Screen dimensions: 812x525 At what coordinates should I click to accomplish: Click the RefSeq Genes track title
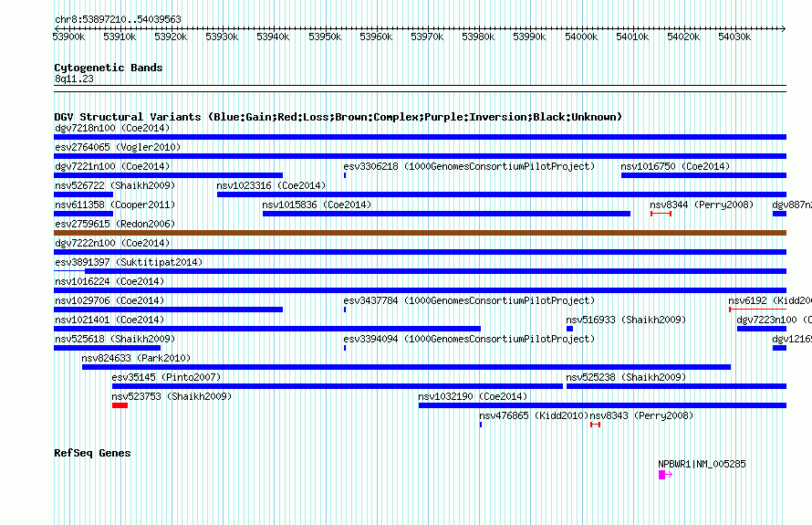[x=92, y=453]
